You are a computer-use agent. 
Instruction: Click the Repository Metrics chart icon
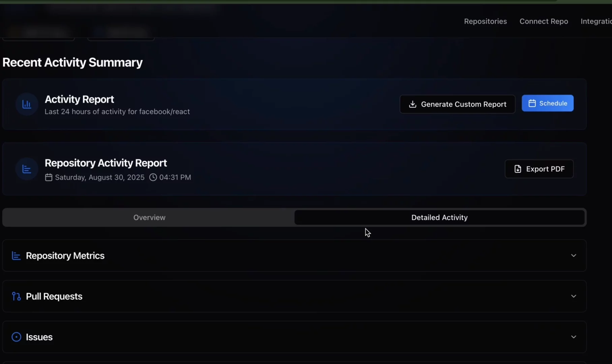pos(16,255)
